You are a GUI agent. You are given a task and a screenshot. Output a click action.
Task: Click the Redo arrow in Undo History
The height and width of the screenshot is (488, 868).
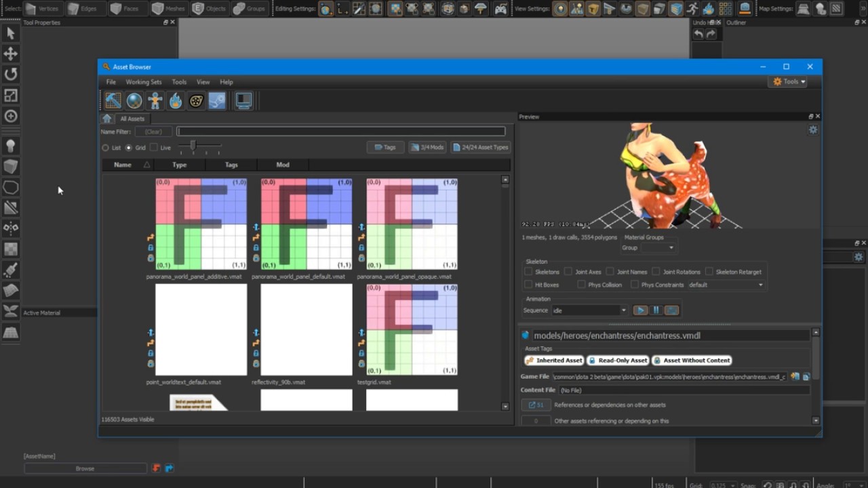point(711,34)
